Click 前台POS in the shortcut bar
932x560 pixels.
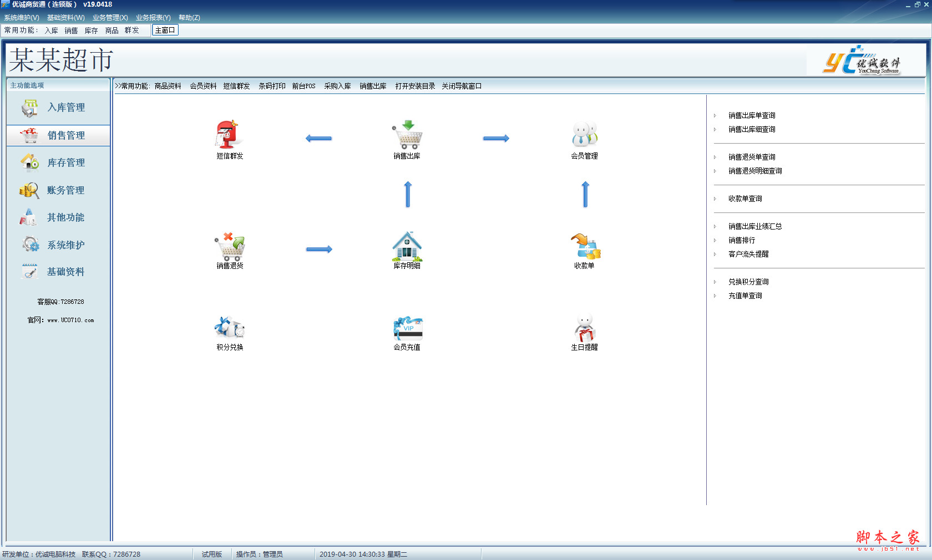click(303, 86)
